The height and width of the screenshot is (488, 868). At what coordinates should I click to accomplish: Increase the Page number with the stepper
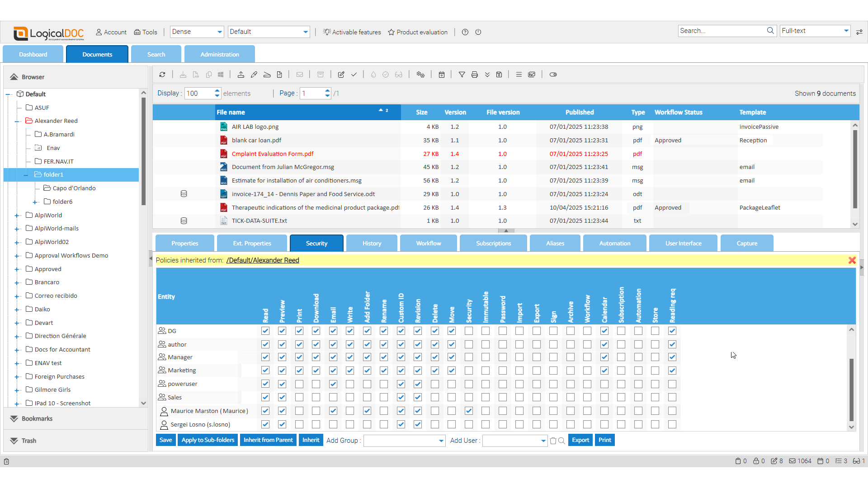[327, 91]
